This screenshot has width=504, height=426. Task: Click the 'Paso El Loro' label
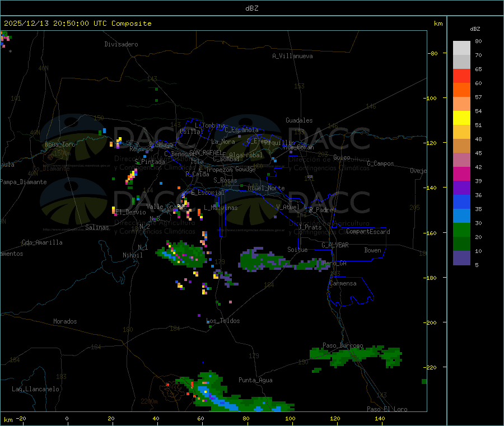[x=388, y=409]
